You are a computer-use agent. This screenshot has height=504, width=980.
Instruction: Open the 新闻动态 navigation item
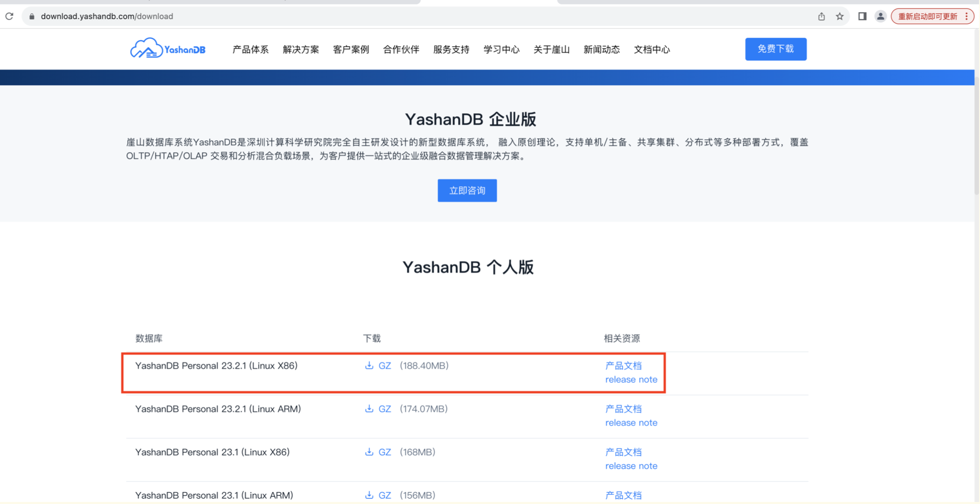(x=602, y=49)
